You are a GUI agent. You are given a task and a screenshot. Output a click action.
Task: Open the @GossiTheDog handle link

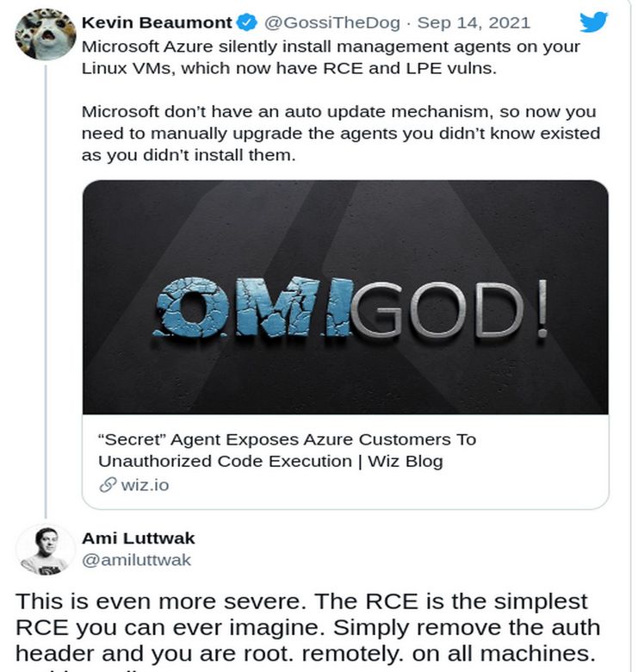point(331,22)
